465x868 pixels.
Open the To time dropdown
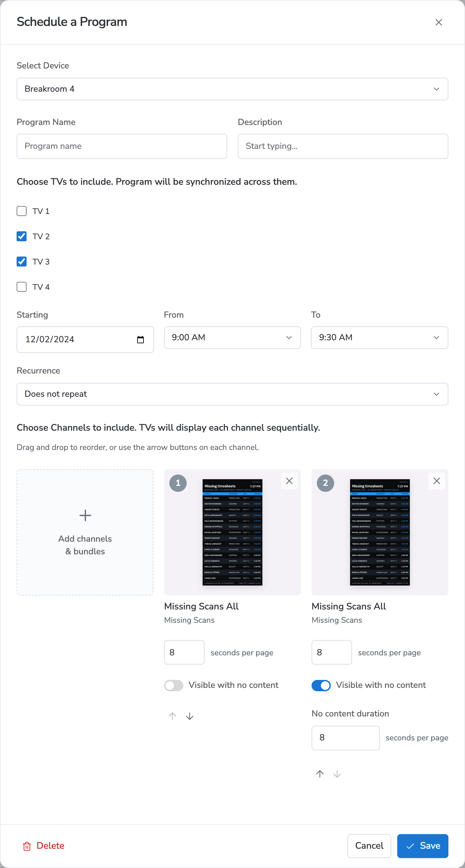[380, 338]
